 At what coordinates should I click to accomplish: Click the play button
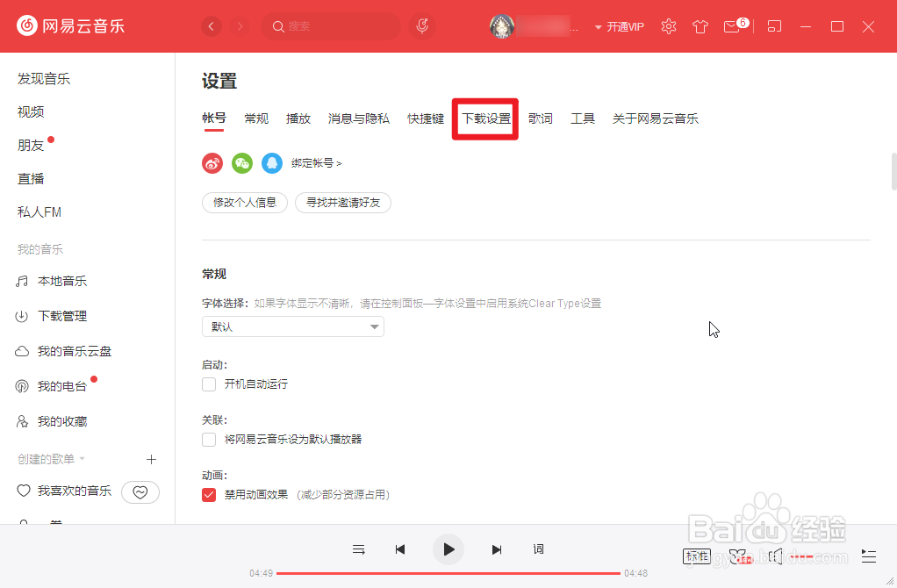pos(448,549)
